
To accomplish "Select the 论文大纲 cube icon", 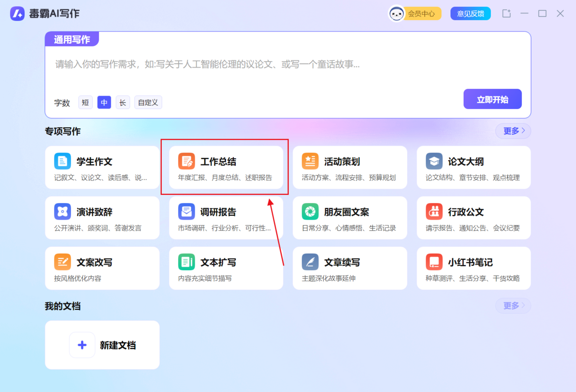I will (x=434, y=161).
